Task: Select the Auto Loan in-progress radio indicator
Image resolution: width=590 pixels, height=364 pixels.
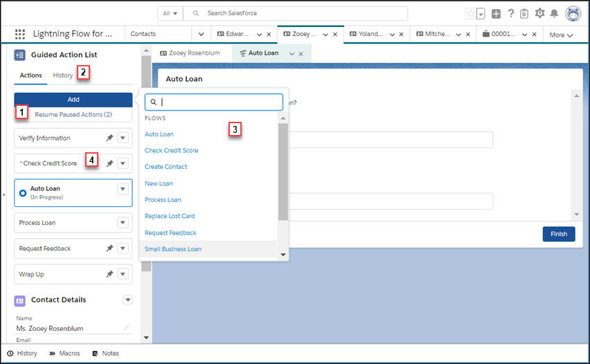Action: point(23,193)
